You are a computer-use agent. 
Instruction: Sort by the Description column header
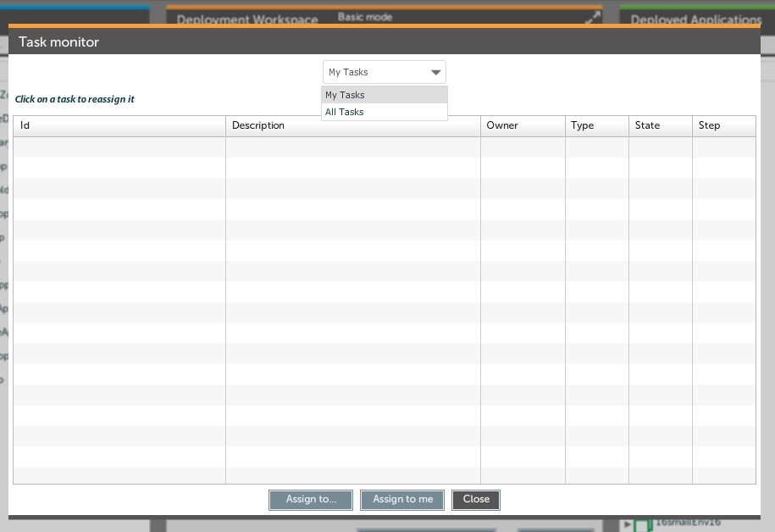coord(352,125)
